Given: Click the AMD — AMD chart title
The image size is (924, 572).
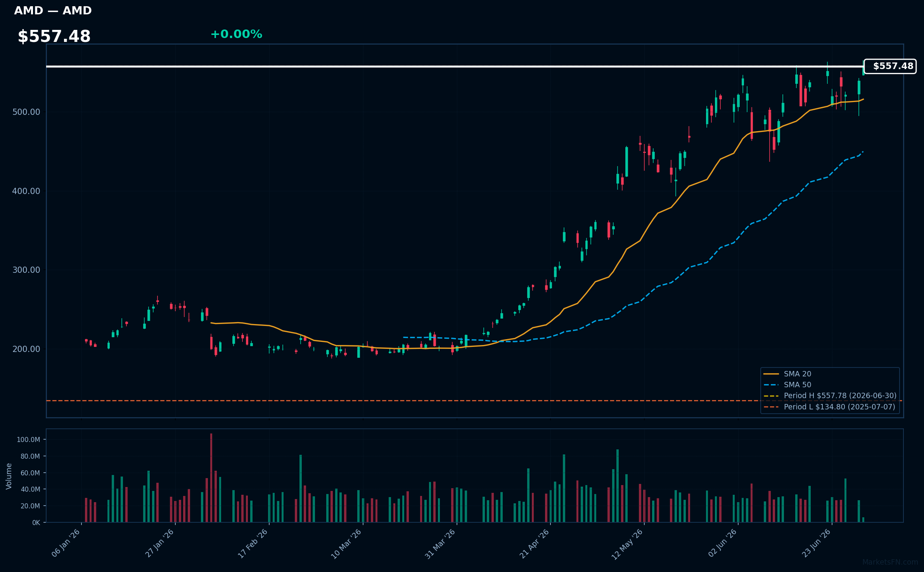Looking at the screenshot, I should pyautogui.click(x=53, y=10).
